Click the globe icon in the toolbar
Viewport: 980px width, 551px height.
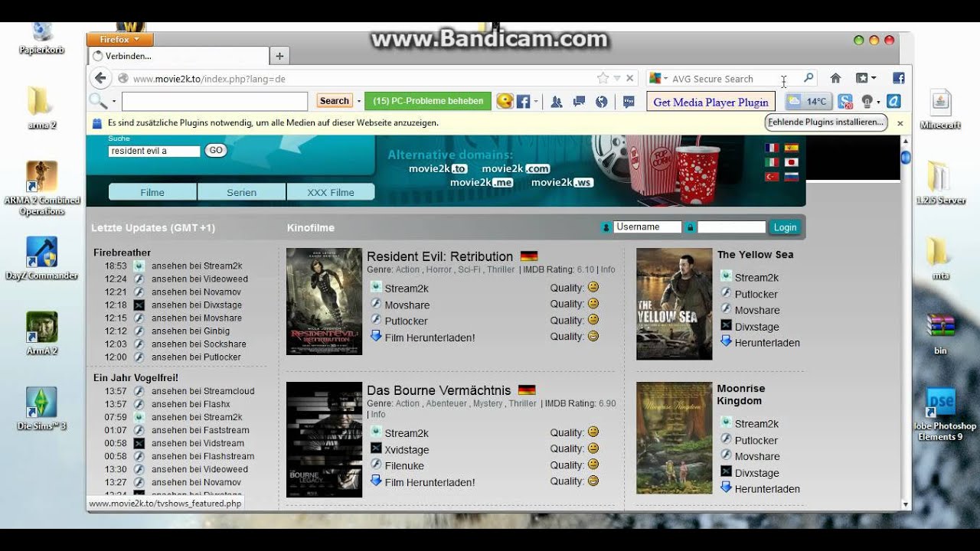coord(601,101)
